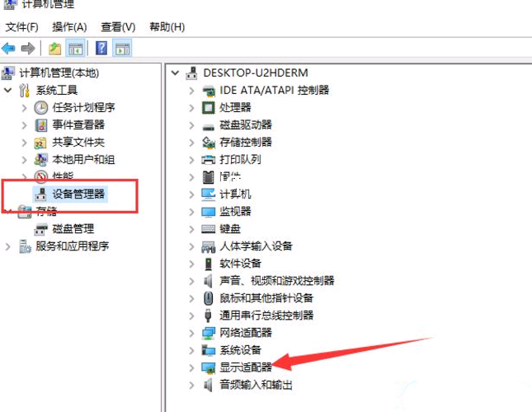Click the Forward arrow toolbar icon
Image resolution: width=532 pixels, height=412 pixels.
(28, 49)
